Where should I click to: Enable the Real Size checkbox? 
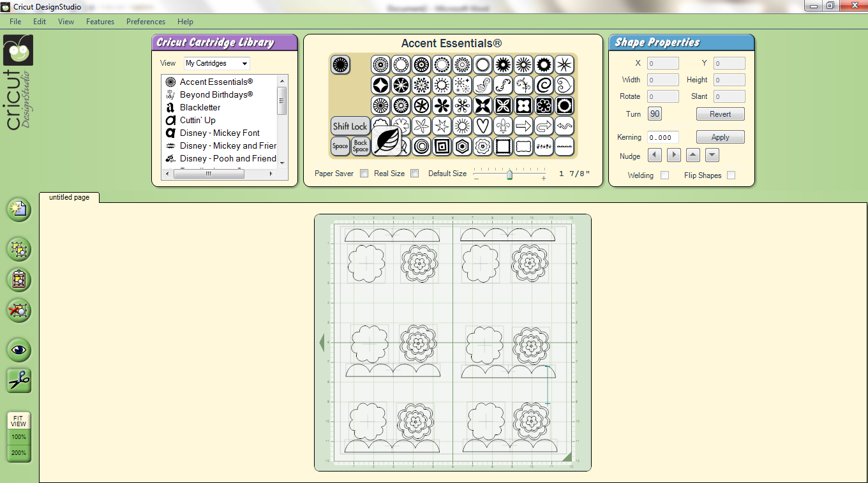pos(414,173)
